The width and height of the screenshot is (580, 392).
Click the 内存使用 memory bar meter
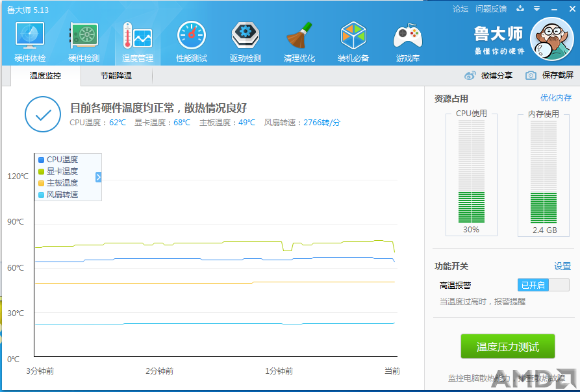pyautogui.click(x=544, y=171)
